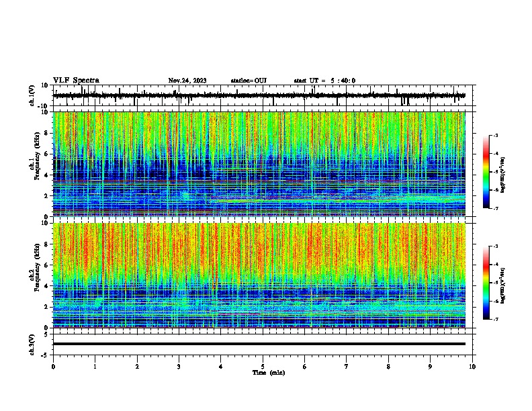Image resolution: width=532 pixels, height=411 pixels.
Task: Click the station=OUJ label
Action: (249, 81)
